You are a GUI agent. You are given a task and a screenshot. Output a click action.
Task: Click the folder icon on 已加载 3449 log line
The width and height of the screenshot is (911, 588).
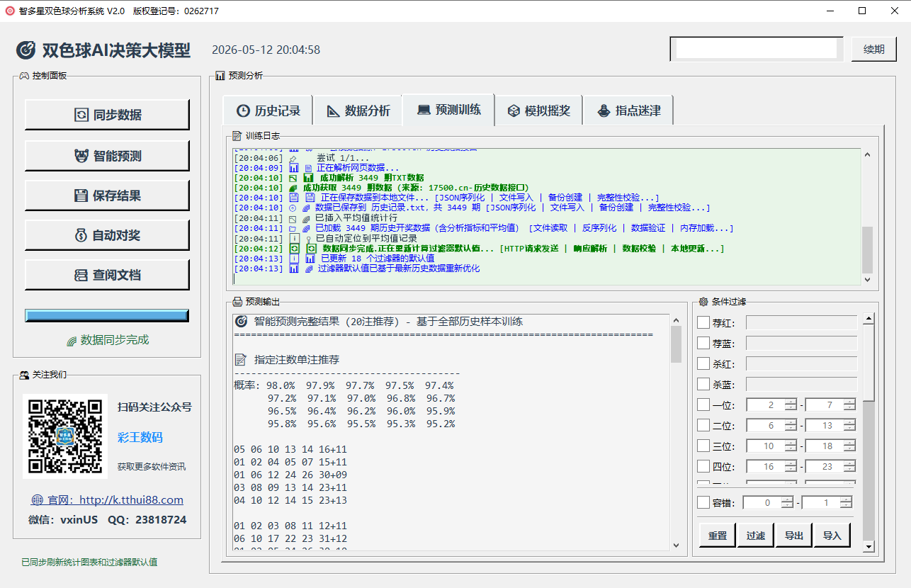coord(293,229)
